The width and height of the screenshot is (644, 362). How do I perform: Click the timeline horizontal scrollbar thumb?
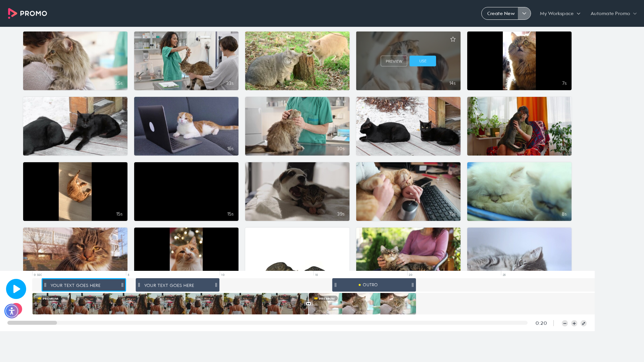tap(32, 323)
